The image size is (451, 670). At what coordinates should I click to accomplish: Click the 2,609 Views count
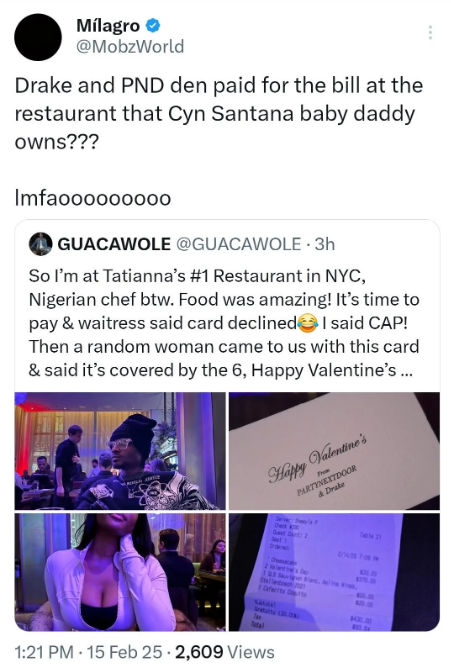(x=225, y=652)
